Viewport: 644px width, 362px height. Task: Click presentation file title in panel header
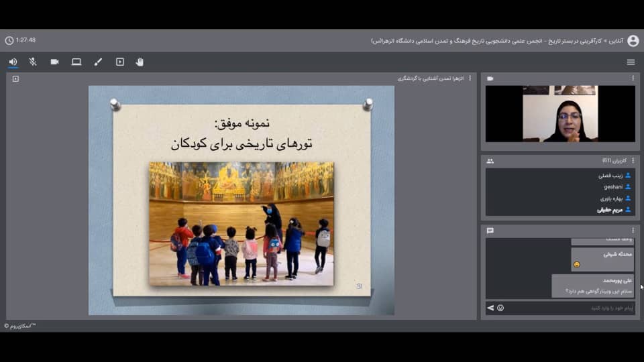[431, 78]
